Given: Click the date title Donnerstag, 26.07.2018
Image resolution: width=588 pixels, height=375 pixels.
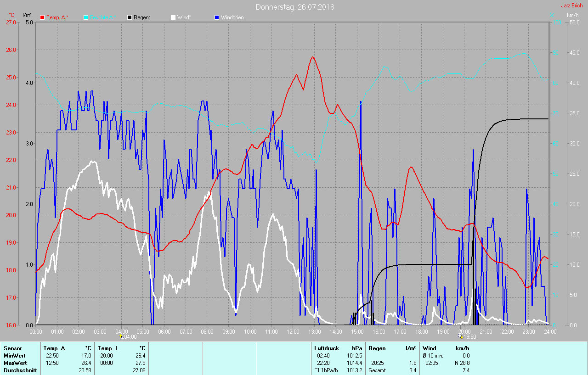Looking at the screenshot, I should 295,7.
